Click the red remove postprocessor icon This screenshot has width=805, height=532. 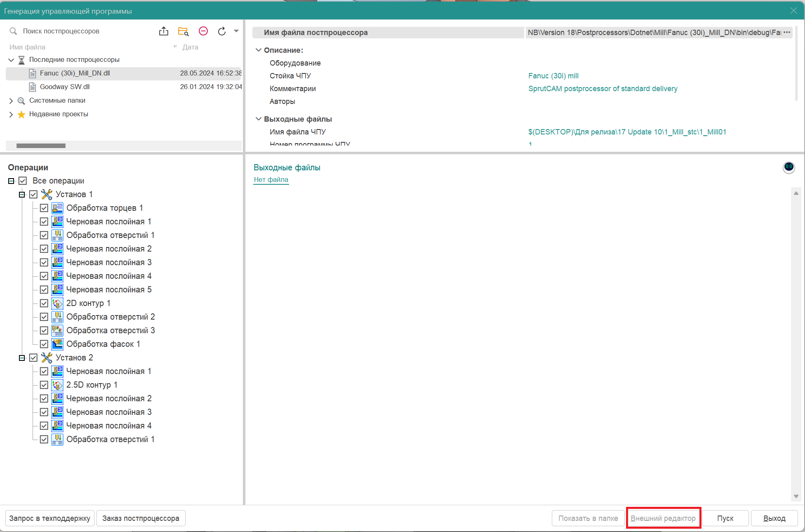(203, 31)
